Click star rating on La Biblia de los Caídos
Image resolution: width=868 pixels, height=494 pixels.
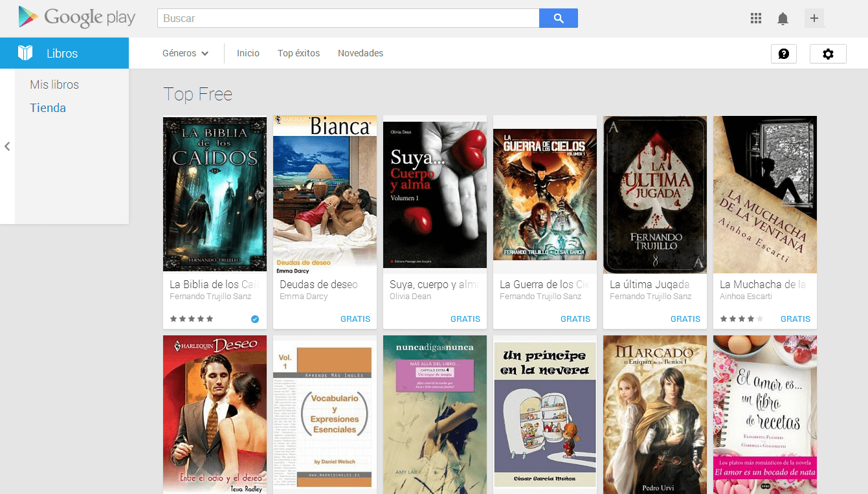click(192, 319)
